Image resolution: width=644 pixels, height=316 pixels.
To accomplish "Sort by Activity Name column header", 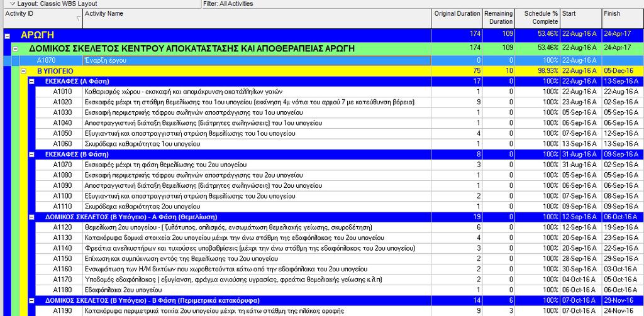I will tap(257, 18).
